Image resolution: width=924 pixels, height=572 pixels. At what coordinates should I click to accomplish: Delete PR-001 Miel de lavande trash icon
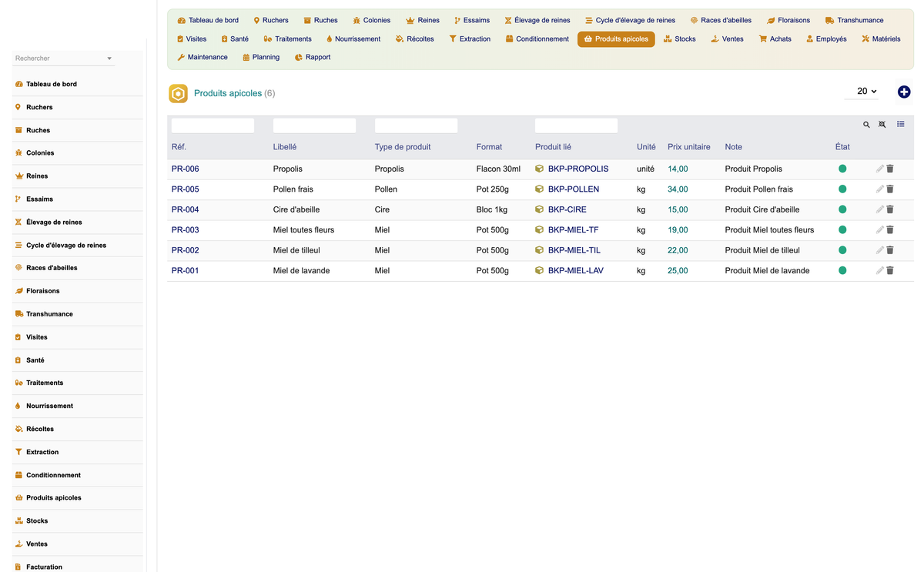[x=890, y=271]
